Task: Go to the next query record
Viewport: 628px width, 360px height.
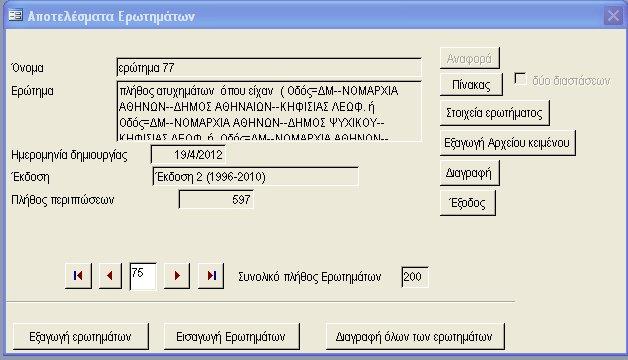Action: tap(177, 276)
